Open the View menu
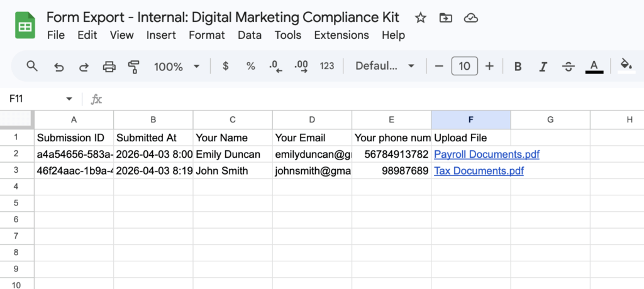The height and width of the screenshot is (289, 644). (x=121, y=35)
